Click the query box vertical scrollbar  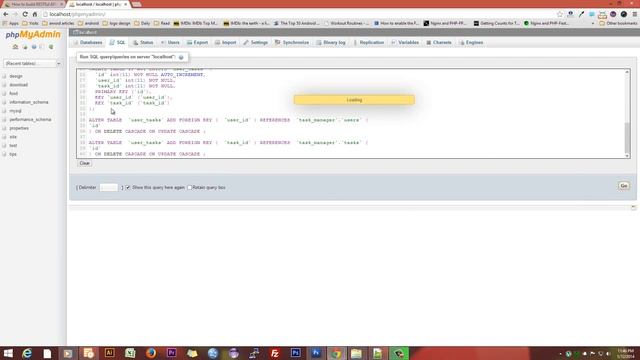pos(627,114)
